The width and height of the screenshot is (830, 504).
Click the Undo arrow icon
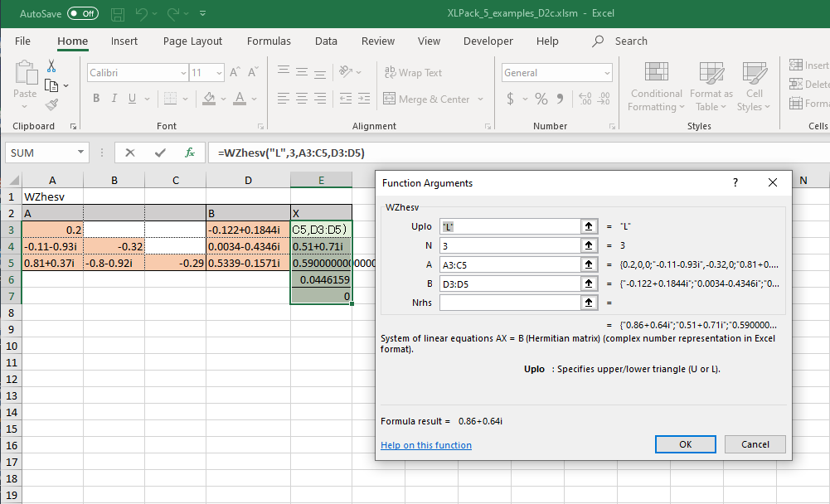pos(141,14)
